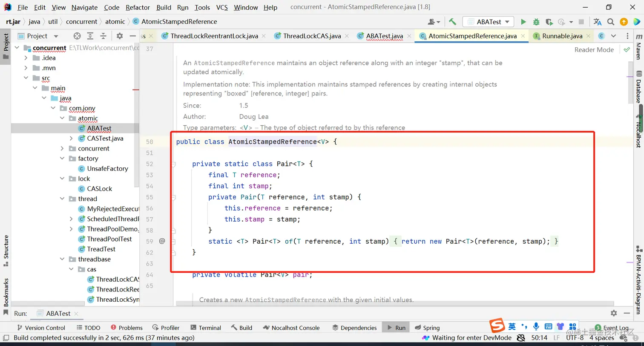Hide the Project tool window
Image resolution: width=644 pixels, height=346 pixels.
pyautogui.click(x=133, y=36)
